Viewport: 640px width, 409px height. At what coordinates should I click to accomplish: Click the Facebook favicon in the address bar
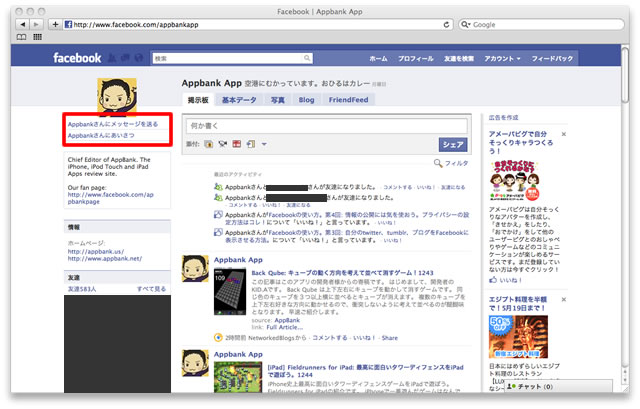coord(68,24)
